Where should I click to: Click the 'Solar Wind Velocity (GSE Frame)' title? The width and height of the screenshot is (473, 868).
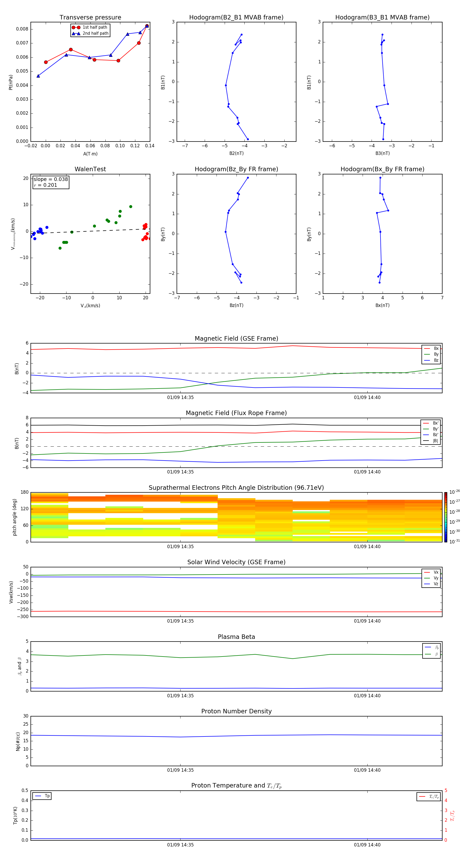[236, 562]
